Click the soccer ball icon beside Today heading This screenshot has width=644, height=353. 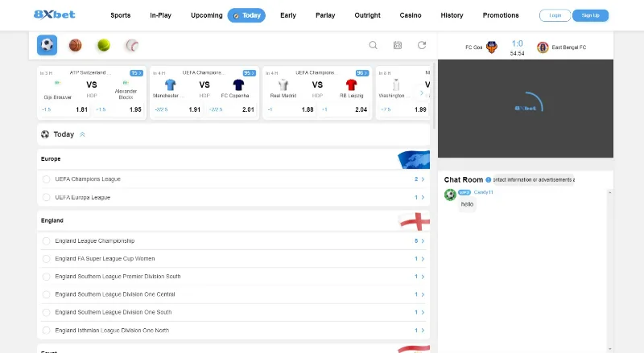(x=45, y=134)
